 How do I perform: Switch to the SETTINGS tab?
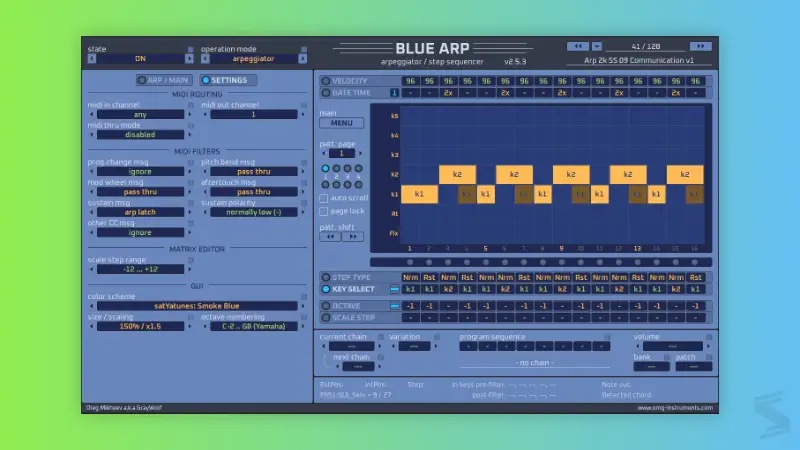228,80
